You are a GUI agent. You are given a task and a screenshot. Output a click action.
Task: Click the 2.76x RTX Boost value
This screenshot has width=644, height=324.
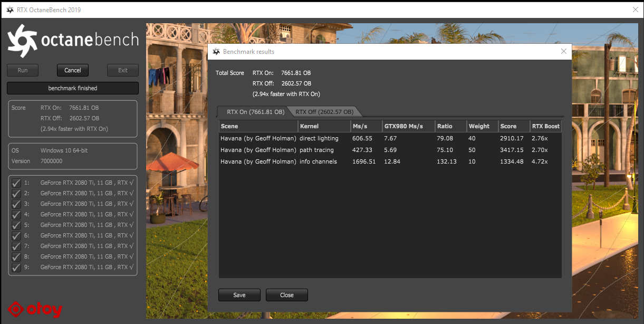tap(540, 138)
